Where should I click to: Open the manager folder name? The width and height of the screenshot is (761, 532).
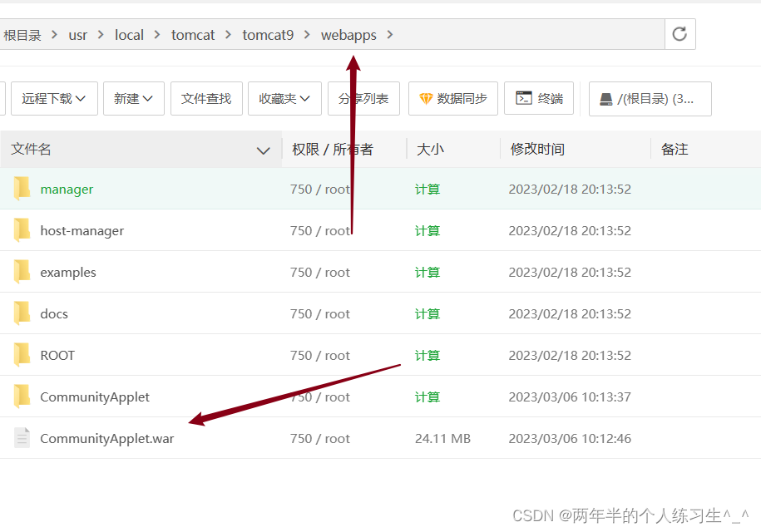67,190
